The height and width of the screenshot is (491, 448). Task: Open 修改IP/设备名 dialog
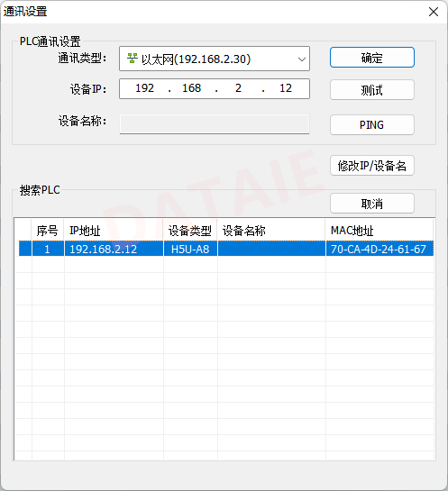coord(372,166)
